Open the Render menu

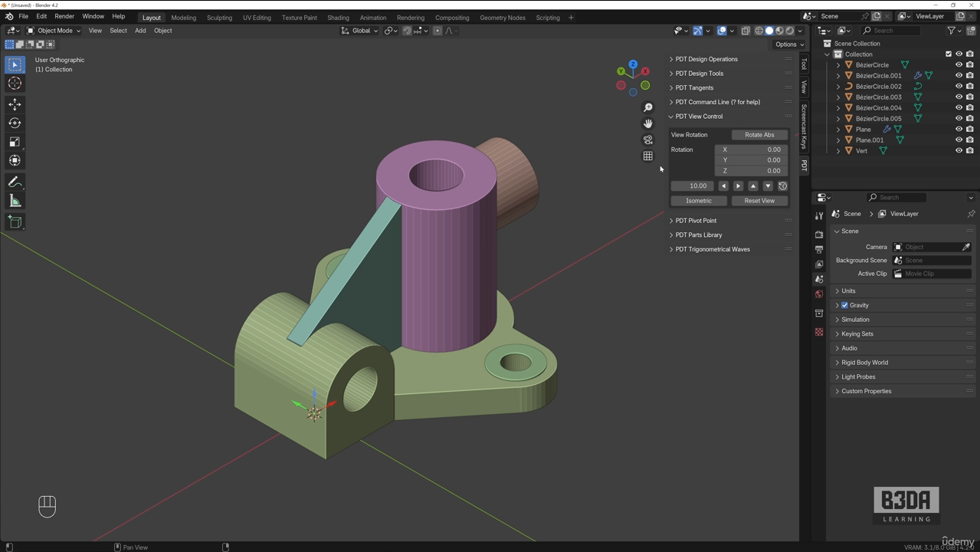point(64,16)
